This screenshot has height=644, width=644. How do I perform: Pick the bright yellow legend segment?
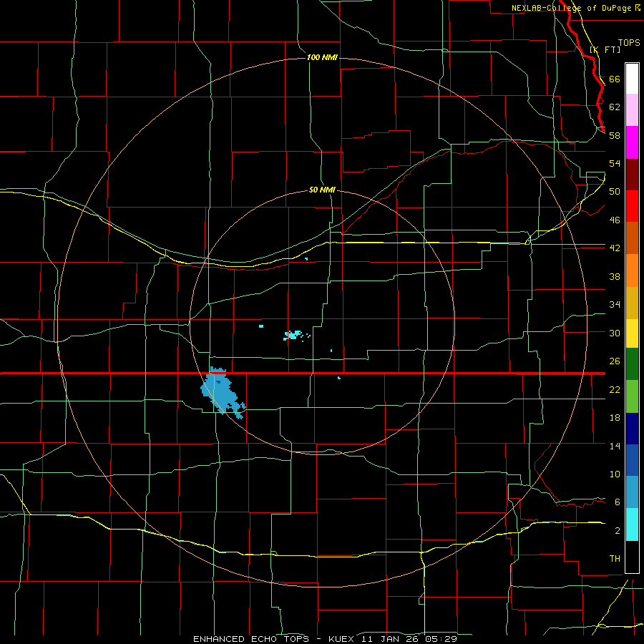pos(632,333)
